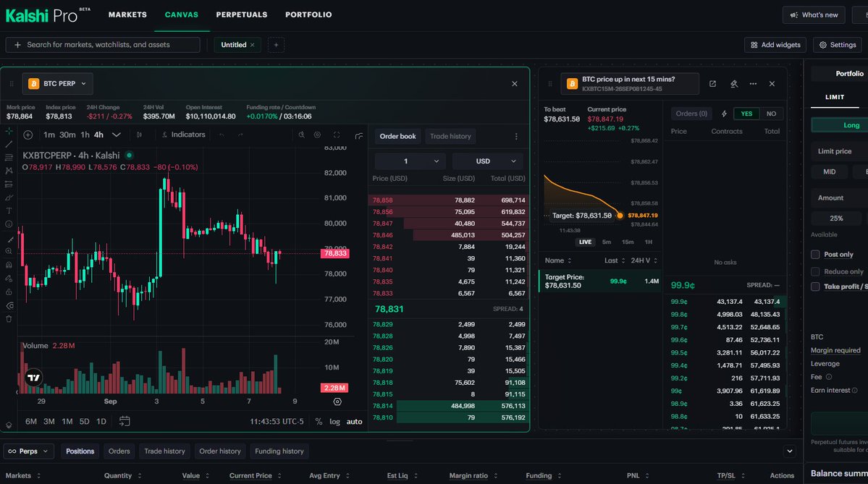Sort the market list by 24H V column

644,260
